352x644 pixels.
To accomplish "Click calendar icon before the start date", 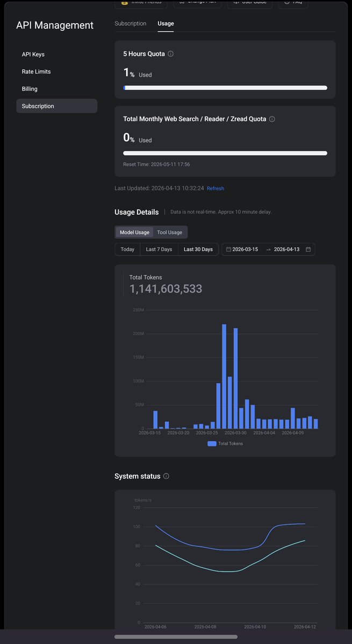I will [228, 250].
